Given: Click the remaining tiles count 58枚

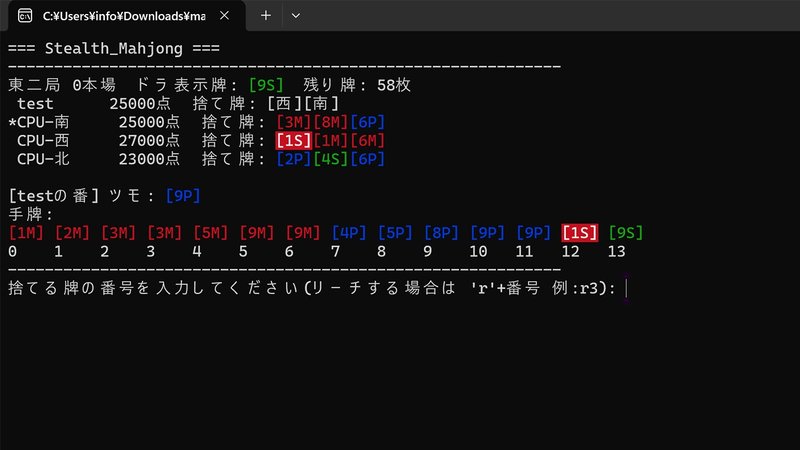Looking at the screenshot, I should pyautogui.click(x=393, y=85).
